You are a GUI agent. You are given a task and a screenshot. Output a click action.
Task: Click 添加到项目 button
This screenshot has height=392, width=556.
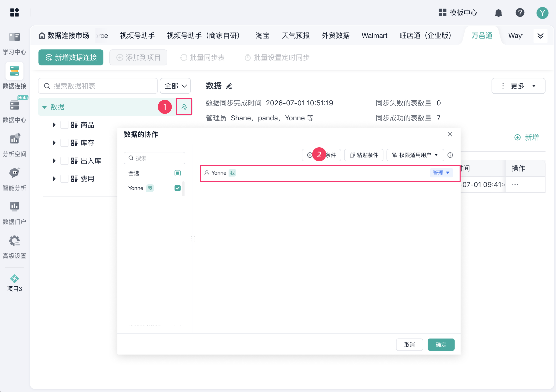click(138, 57)
